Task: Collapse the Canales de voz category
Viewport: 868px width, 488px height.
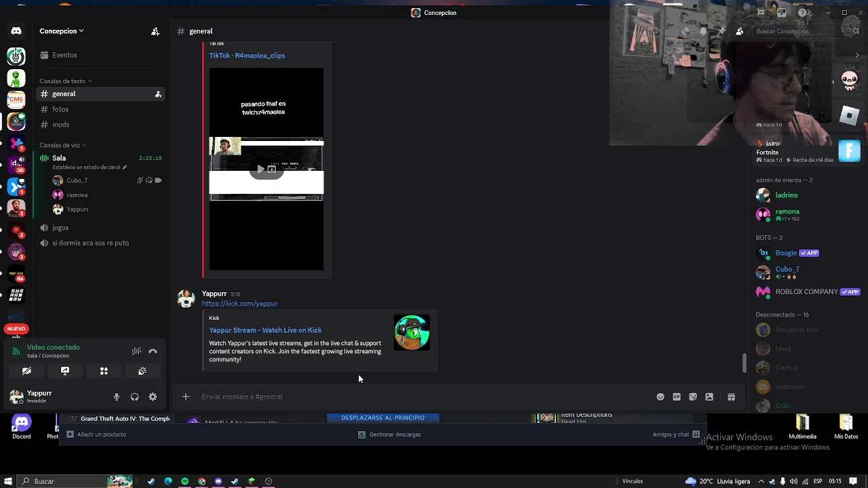Action: click(x=62, y=145)
